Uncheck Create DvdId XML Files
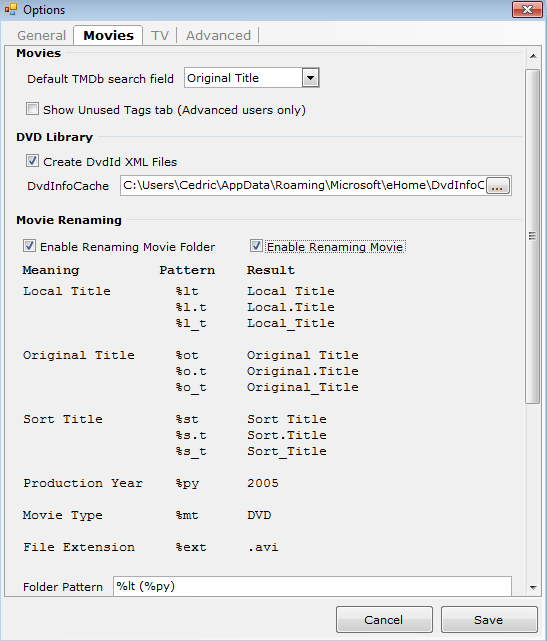Viewport: 547px width, 641px height. coord(32,161)
